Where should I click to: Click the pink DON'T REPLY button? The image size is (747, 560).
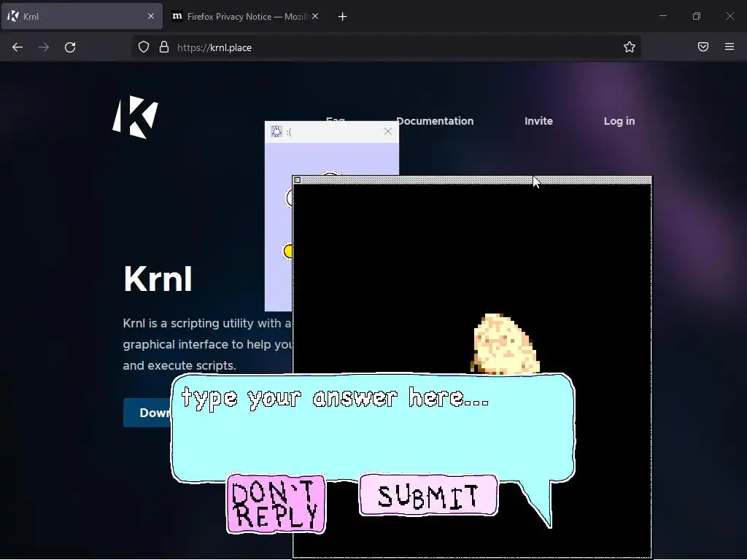click(276, 504)
